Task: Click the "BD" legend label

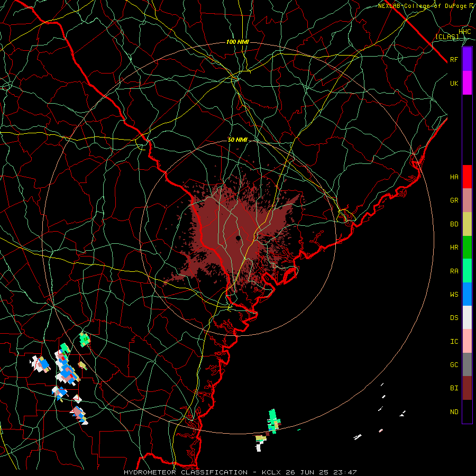Action: click(454, 224)
